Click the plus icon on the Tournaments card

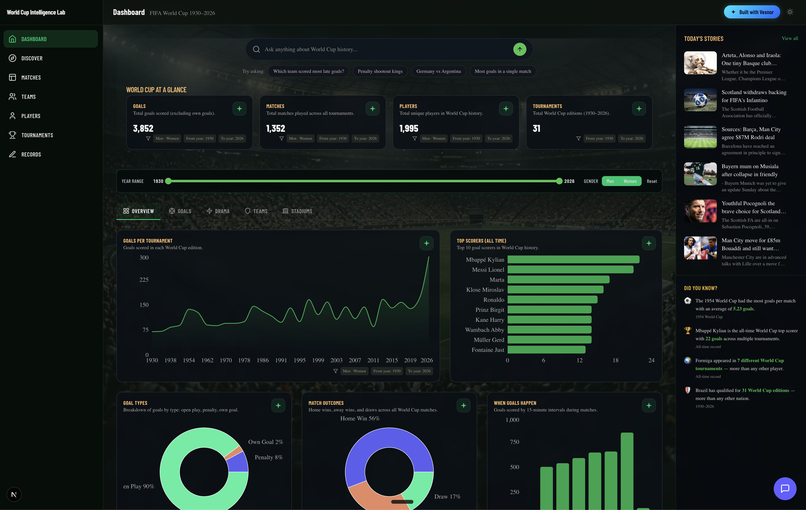click(x=639, y=108)
